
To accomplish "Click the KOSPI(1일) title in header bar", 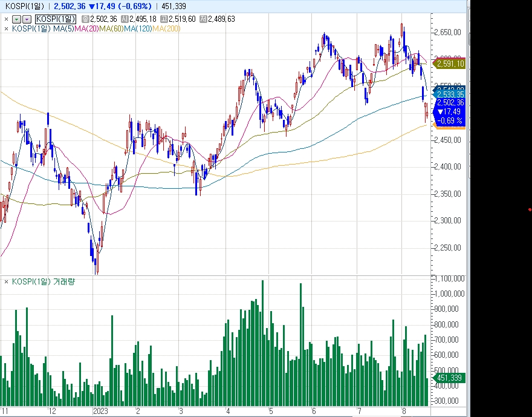I will [x=24, y=6].
